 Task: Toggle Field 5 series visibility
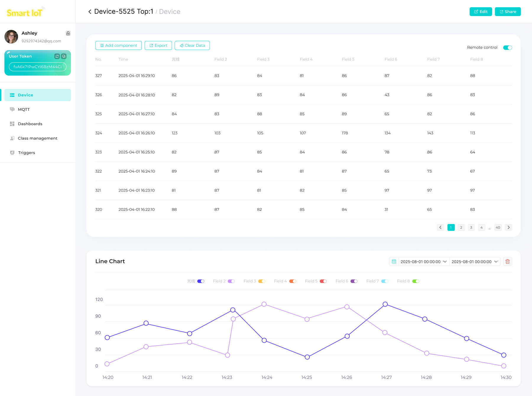click(323, 281)
